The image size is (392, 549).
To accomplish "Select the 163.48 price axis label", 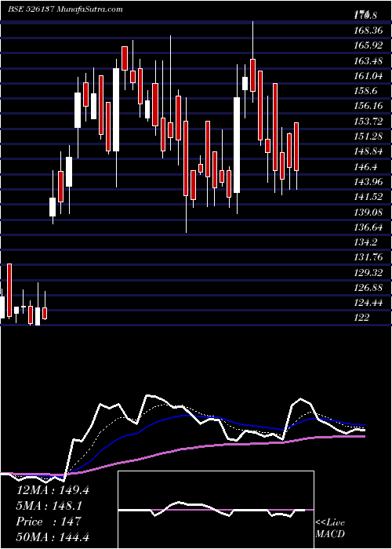I will point(368,61).
